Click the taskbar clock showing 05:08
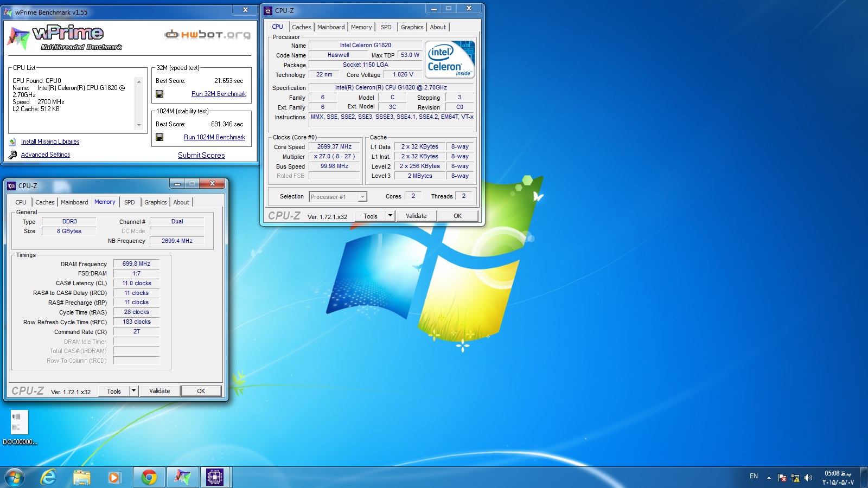The image size is (868, 488). click(838, 478)
